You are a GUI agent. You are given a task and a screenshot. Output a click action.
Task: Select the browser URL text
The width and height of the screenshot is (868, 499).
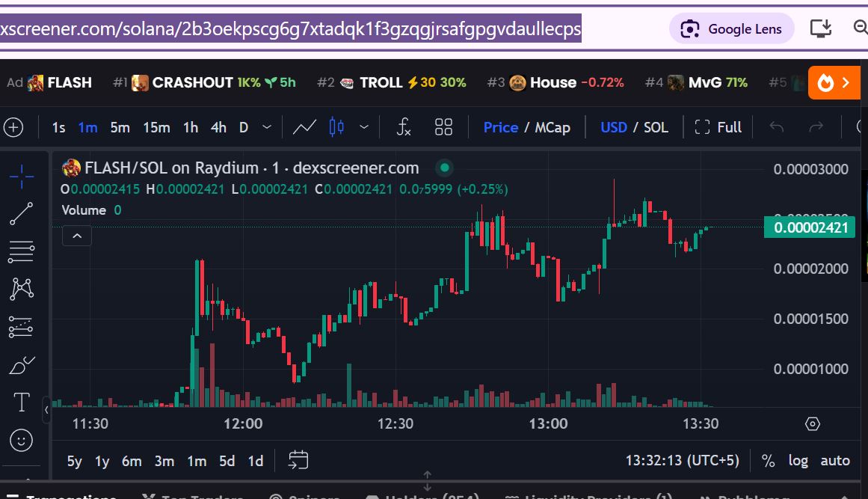click(291, 28)
